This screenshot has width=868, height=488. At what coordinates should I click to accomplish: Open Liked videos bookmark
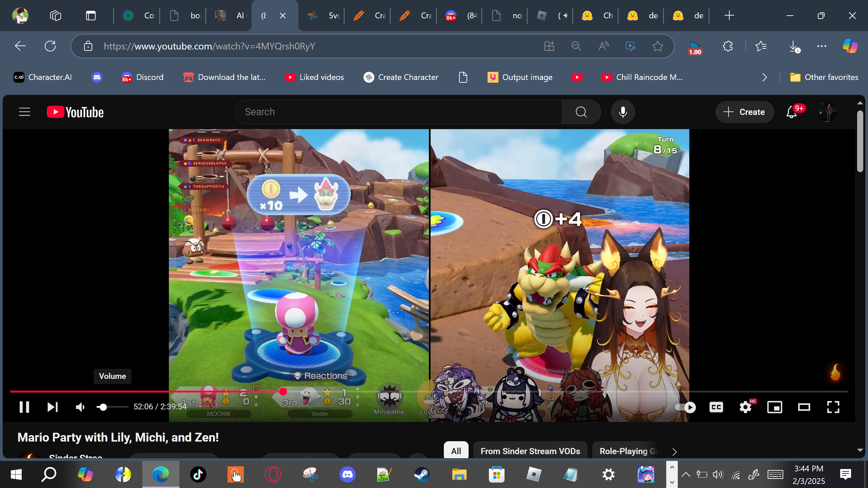point(314,77)
